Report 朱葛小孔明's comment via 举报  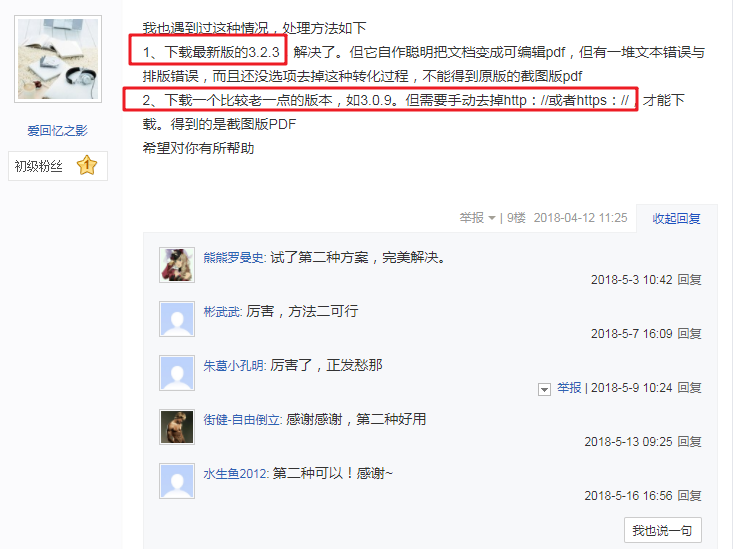coord(569,388)
